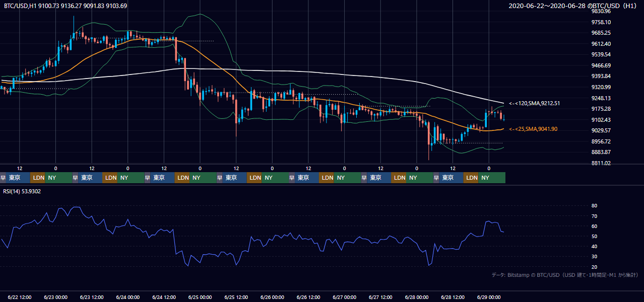
Task: Select the 2020-06-22～2020-06-28 chart title
Action: pyautogui.click(x=574, y=6)
